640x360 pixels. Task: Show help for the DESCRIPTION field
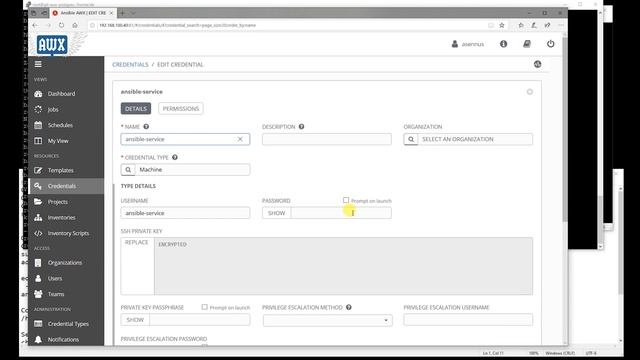[301, 127]
